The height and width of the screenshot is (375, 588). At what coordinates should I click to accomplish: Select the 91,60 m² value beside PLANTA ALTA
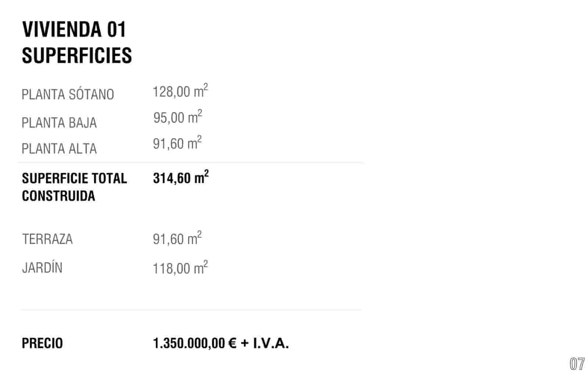(x=177, y=143)
